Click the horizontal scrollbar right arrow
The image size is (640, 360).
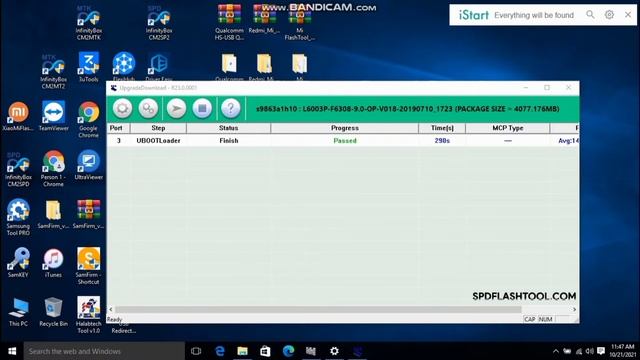tap(574, 309)
